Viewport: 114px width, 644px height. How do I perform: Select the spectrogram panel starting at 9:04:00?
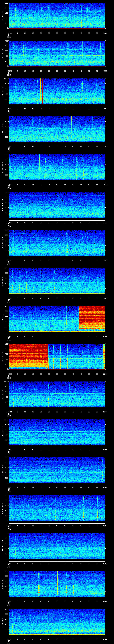click(57, 129)
